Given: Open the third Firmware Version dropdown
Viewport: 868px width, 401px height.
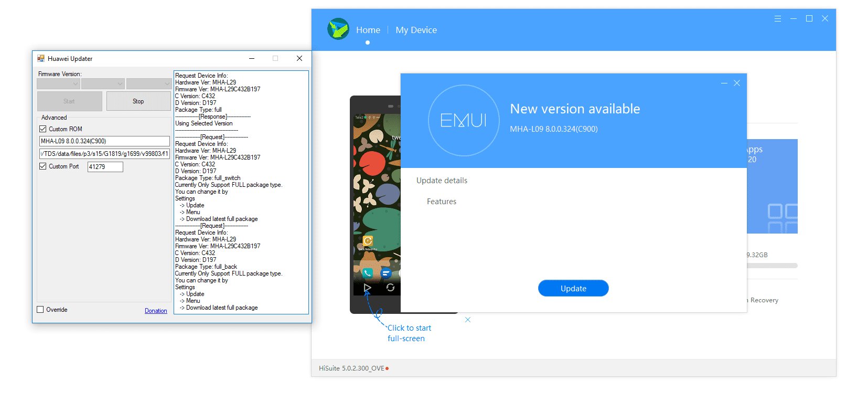Looking at the screenshot, I should click(x=149, y=83).
